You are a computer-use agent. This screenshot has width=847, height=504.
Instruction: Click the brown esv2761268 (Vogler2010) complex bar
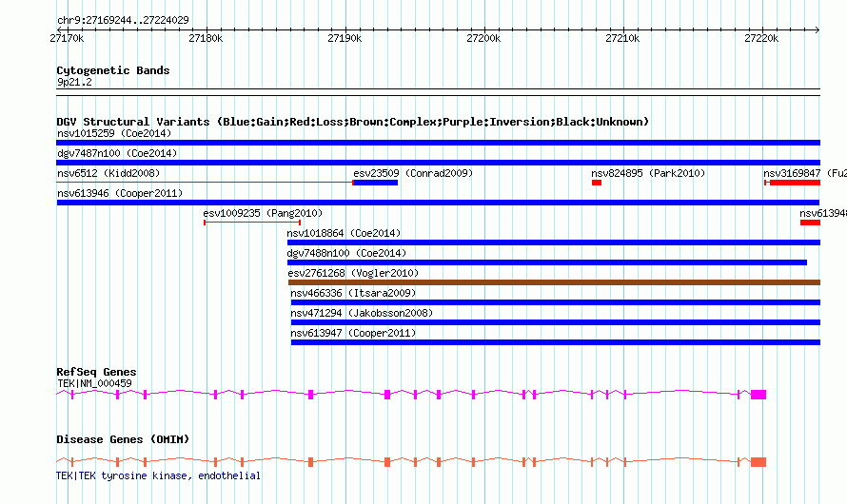554,282
